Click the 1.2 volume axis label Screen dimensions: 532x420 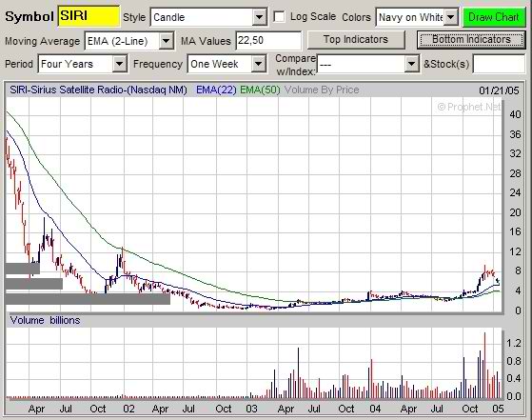[x=513, y=343]
